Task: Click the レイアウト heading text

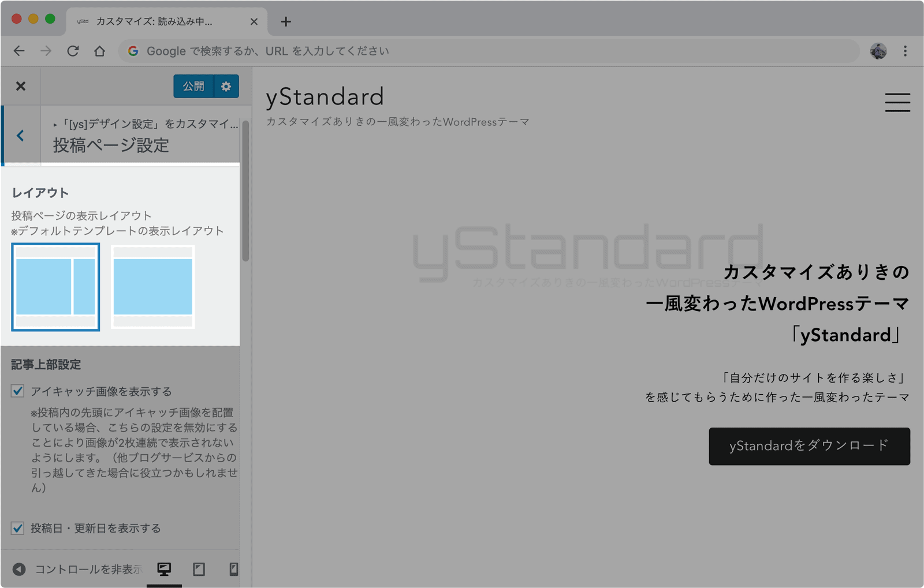Action: [x=40, y=193]
